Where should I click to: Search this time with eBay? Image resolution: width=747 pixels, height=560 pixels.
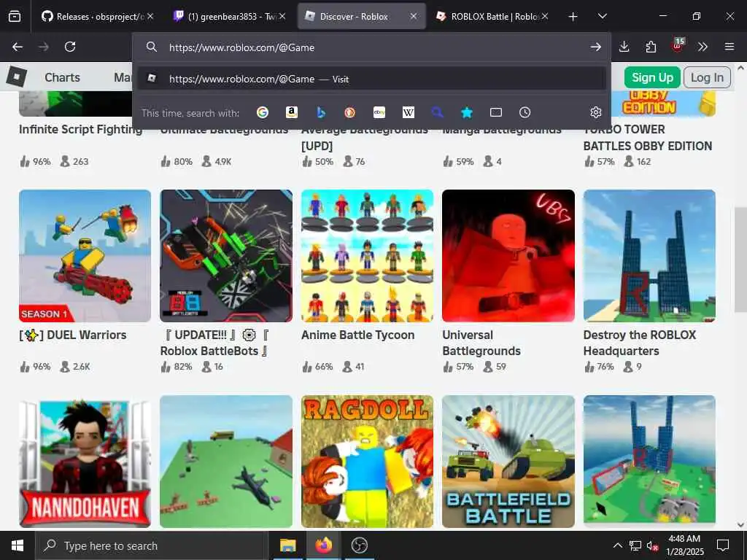379,112
